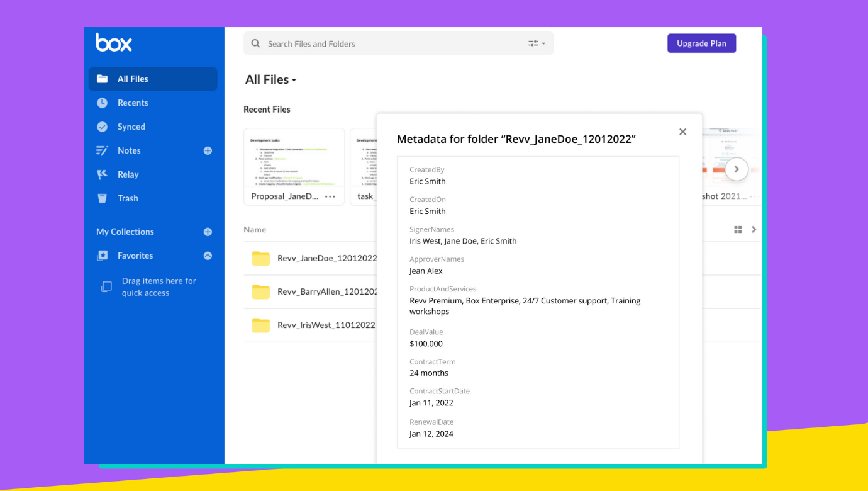Click ContractStartDate value Jan 11, 2022

(x=431, y=403)
